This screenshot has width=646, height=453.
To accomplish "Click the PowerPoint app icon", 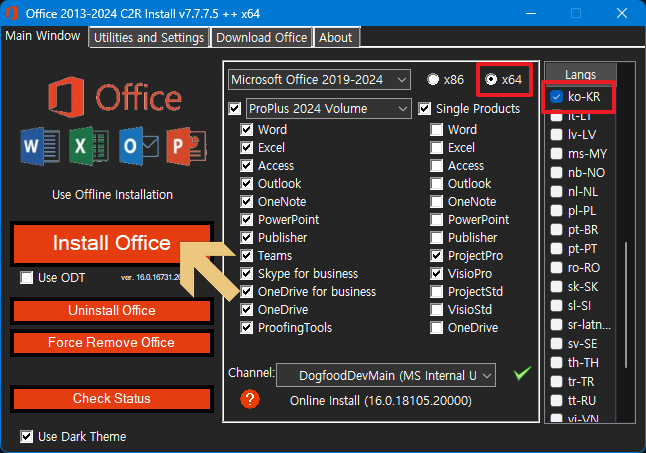I will tap(187, 146).
